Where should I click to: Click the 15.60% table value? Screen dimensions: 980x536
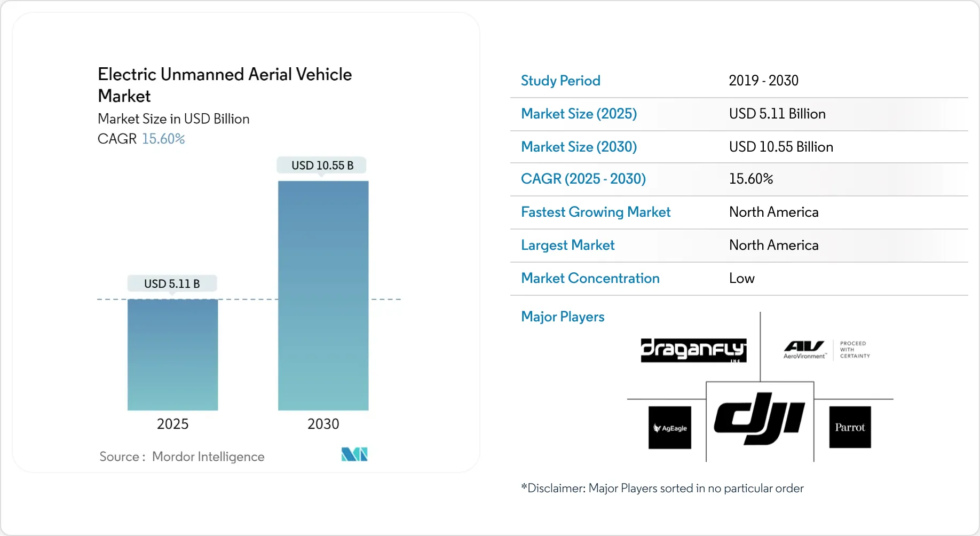click(751, 179)
